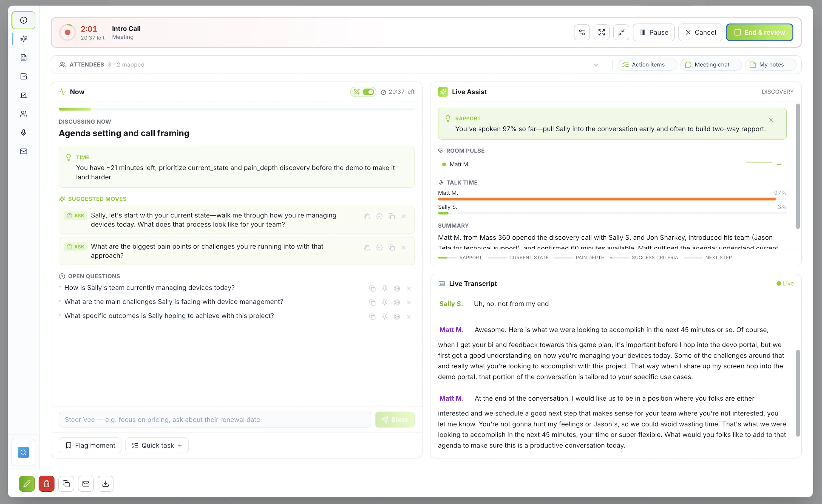Viewport: 822px width, 504px height.
Task: Open the My notes tab
Action: (x=771, y=65)
